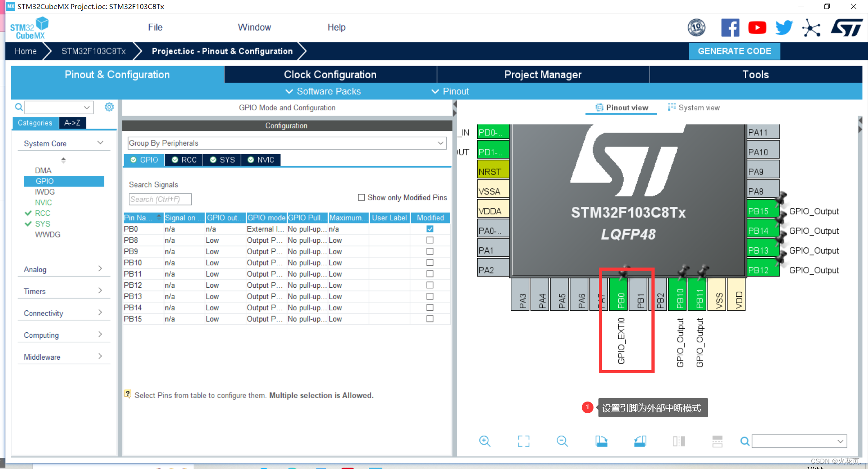Image resolution: width=868 pixels, height=469 pixels.
Task: Zoom out on the pinout view
Action: coord(562,441)
